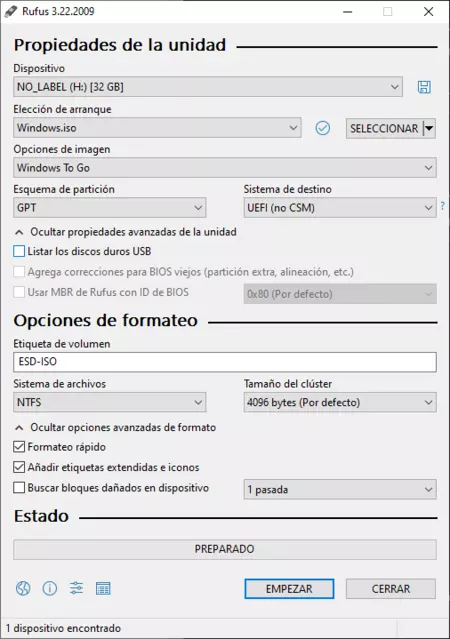Open the SELECCIONAR split-button arrow menu
The width and height of the screenshot is (450, 639).
(429, 128)
